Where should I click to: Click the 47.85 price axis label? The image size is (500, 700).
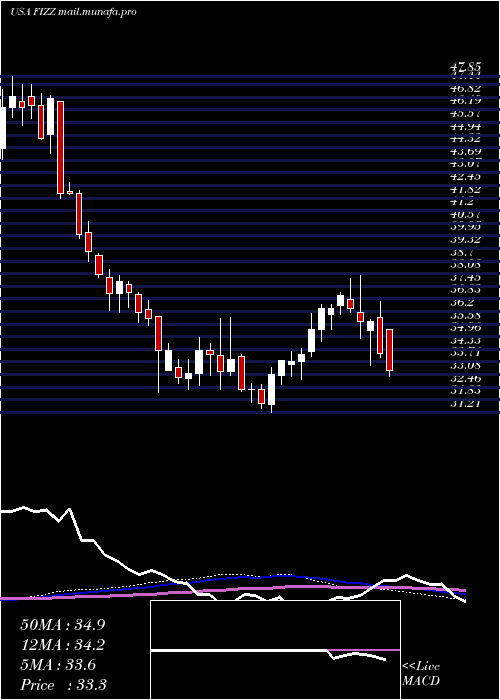[x=465, y=68]
